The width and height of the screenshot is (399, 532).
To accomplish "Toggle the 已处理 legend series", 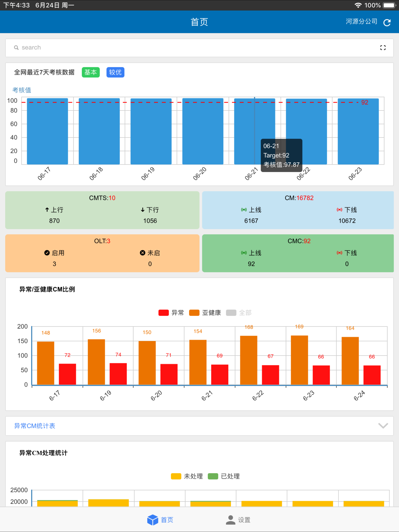I will 224,476.
